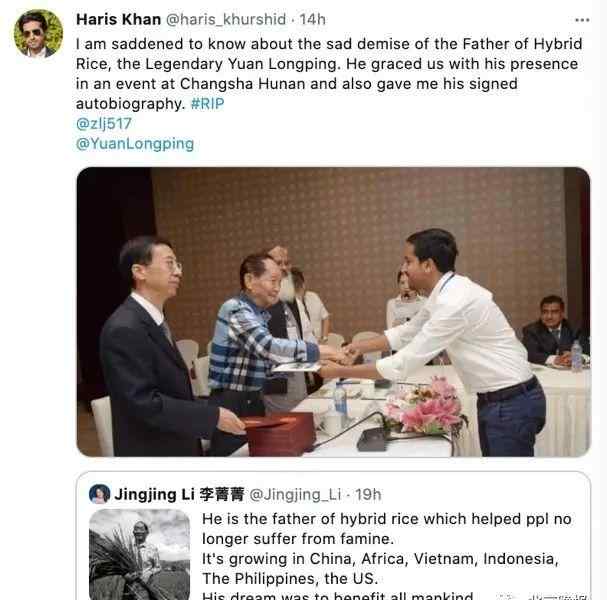Open the @zlj517 mention
This screenshot has height=600, width=607.
pos(104,124)
